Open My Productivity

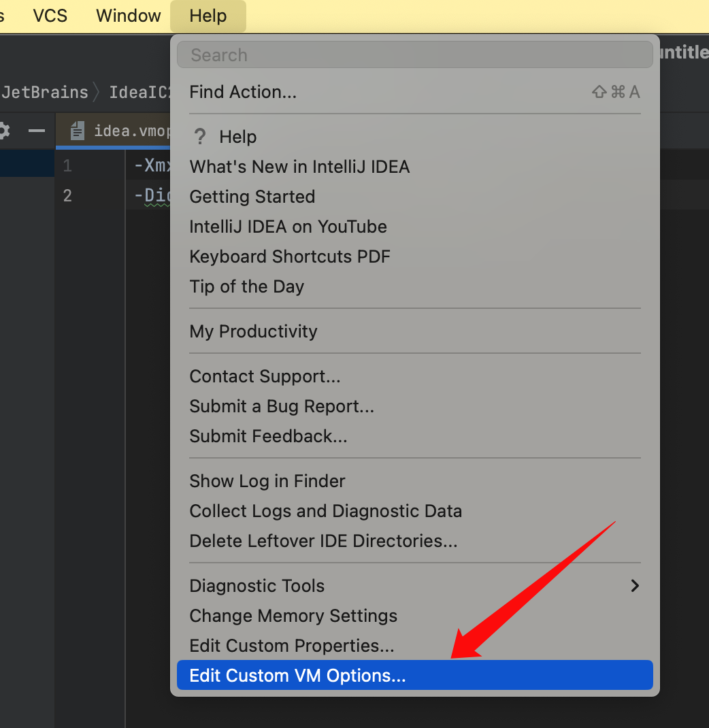(253, 331)
